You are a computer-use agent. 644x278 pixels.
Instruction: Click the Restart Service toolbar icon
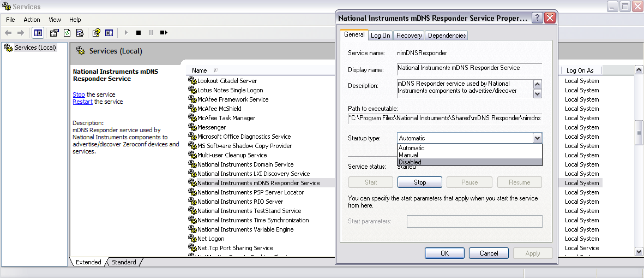[164, 32]
